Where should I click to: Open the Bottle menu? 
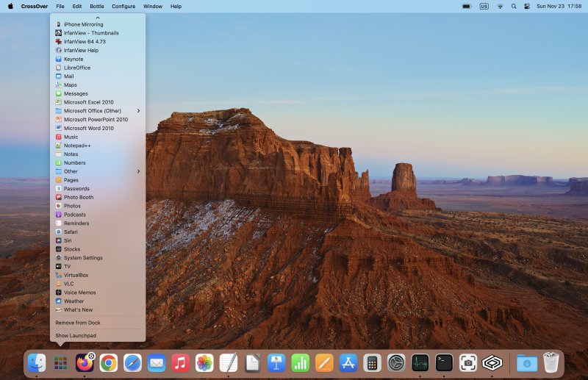pos(97,6)
